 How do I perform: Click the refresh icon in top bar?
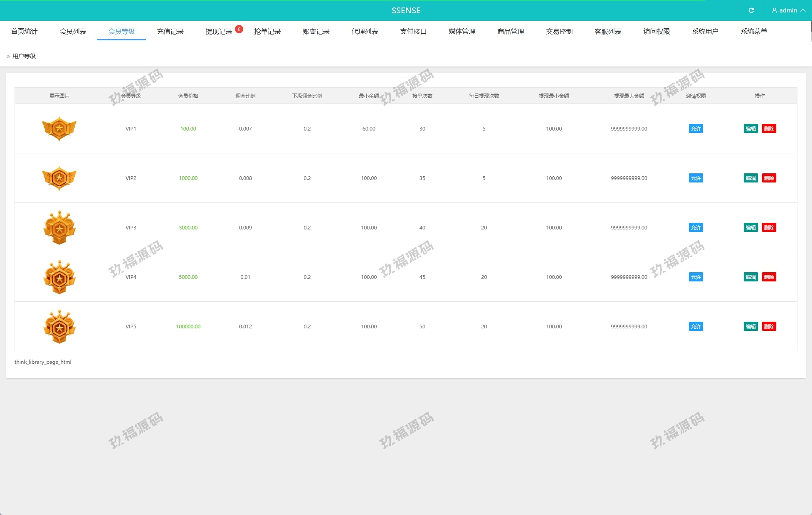coord(751,10)
